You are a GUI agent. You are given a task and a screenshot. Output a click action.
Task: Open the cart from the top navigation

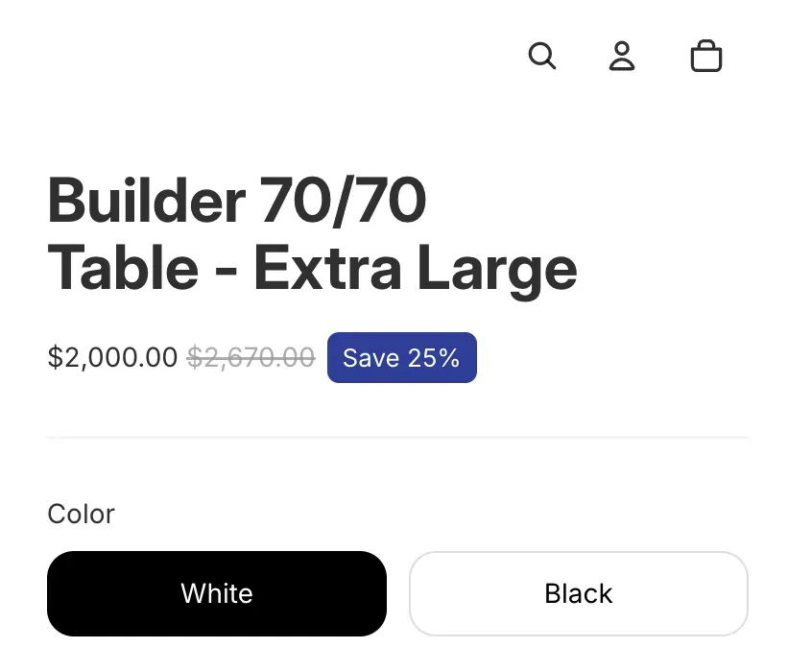pyautogui.click(x=706, y=57)
